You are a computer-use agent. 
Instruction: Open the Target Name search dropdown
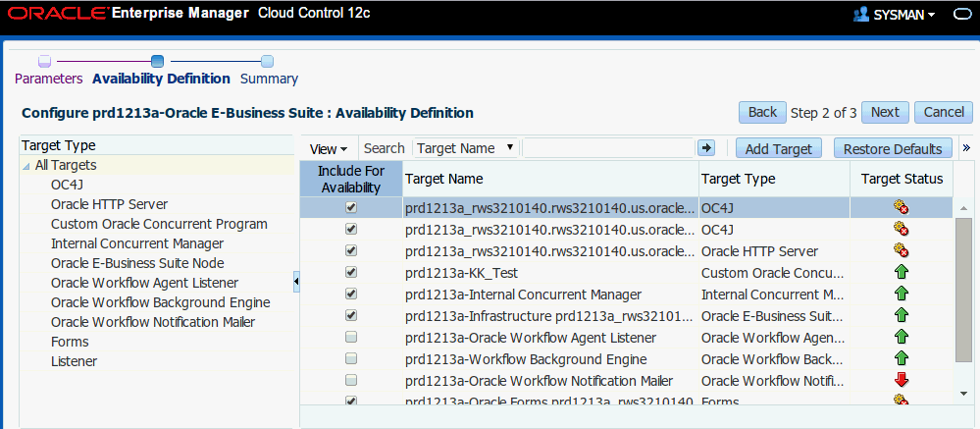pyautogui.click(x=465, y=148)
